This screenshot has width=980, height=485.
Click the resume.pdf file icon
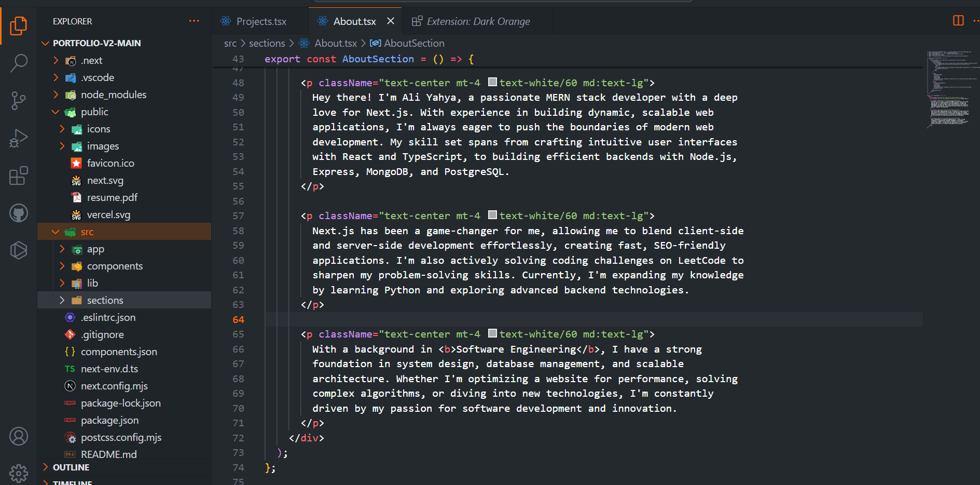pos(76,197)
